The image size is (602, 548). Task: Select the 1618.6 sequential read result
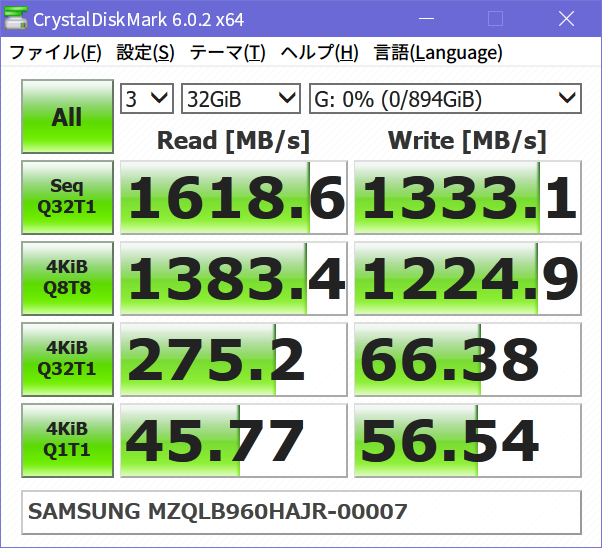tap(232, 198)
